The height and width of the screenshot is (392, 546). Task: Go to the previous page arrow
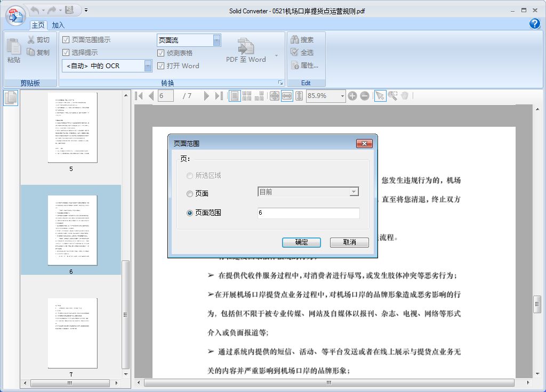151,96
